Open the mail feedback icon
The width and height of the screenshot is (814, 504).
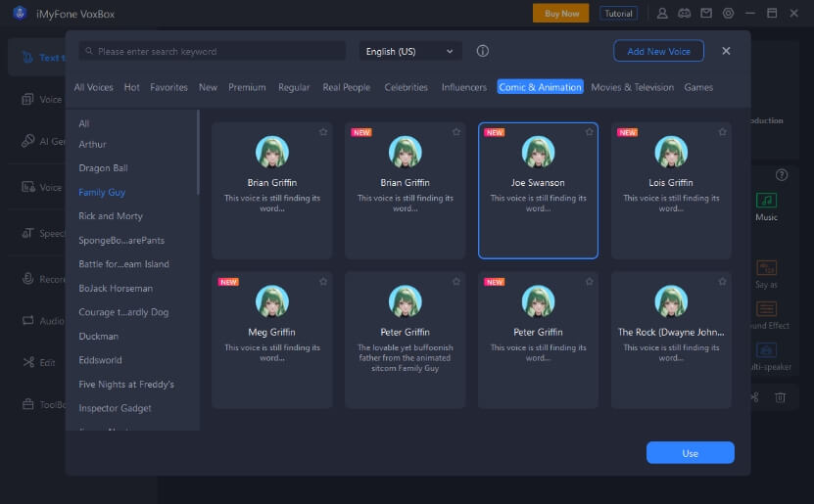click(706, 14)
